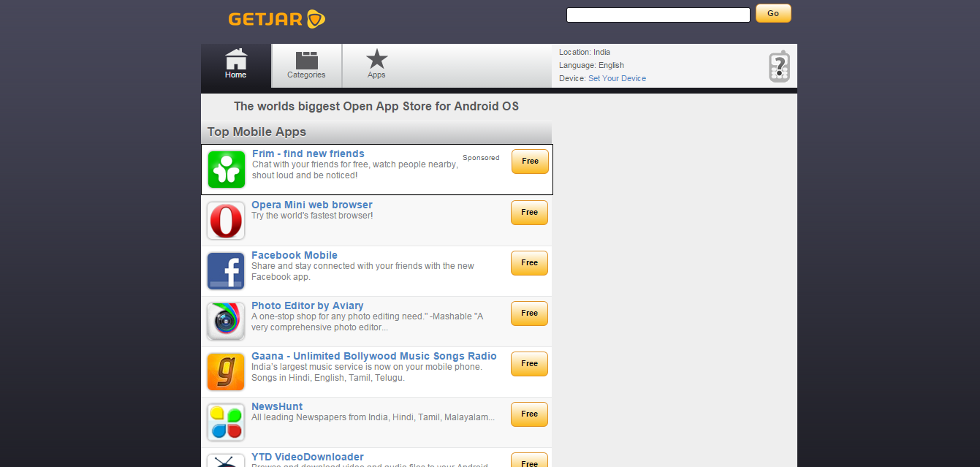Click 'The worlds biggest Open App Store' heading
Viewport: 980px width, 467px height.
(x=376, y=107)
